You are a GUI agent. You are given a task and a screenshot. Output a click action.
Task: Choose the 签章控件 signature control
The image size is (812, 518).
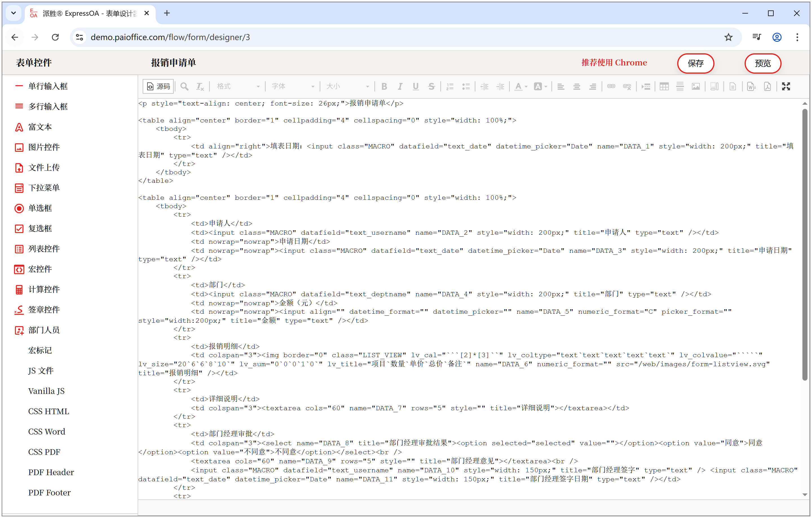pos(43,310)
